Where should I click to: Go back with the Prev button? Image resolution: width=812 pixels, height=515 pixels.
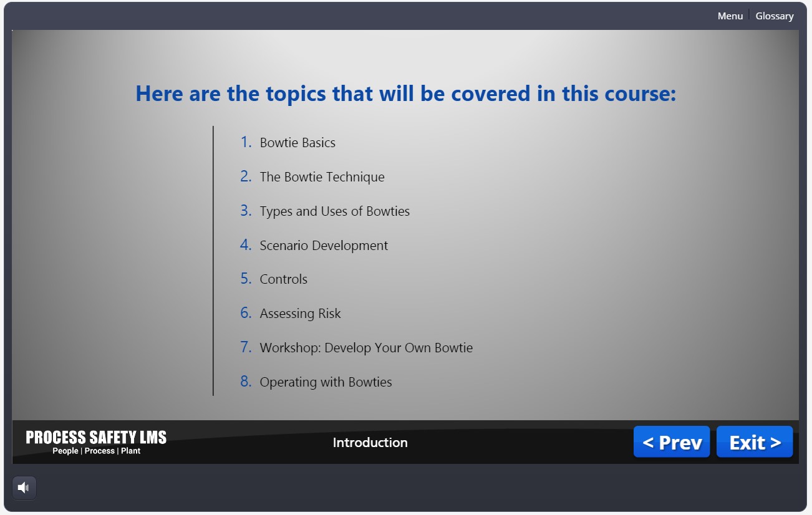coord(671,442)
